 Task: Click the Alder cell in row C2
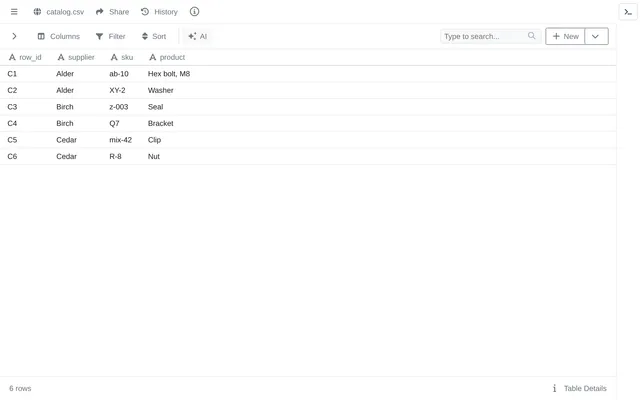point(65,90)
